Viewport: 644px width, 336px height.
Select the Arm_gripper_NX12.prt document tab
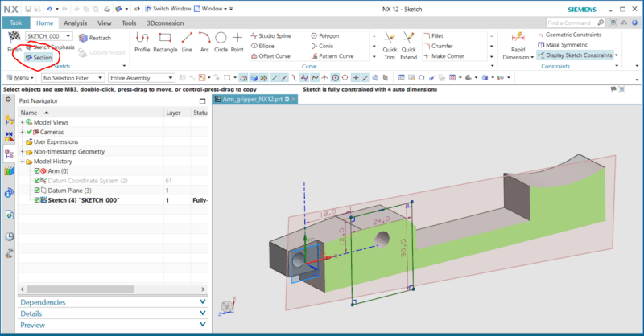point(254,100)
